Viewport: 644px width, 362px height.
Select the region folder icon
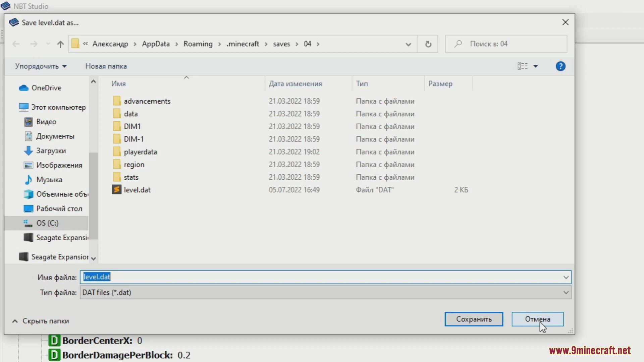pyautogui.click(x=116, y=164)
